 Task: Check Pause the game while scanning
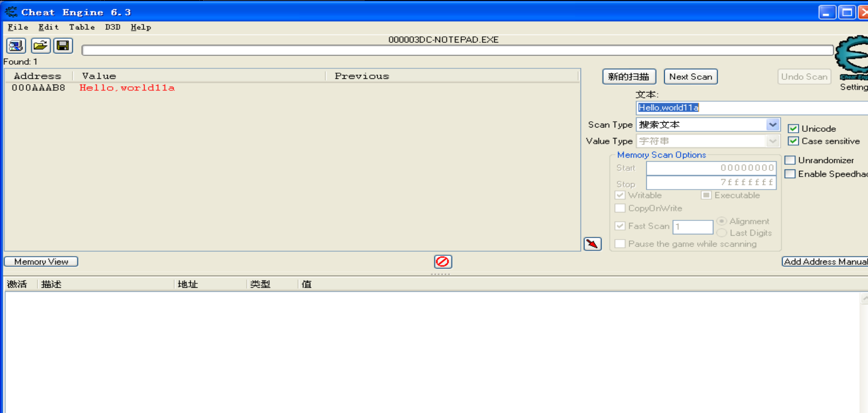coord(620,244)
